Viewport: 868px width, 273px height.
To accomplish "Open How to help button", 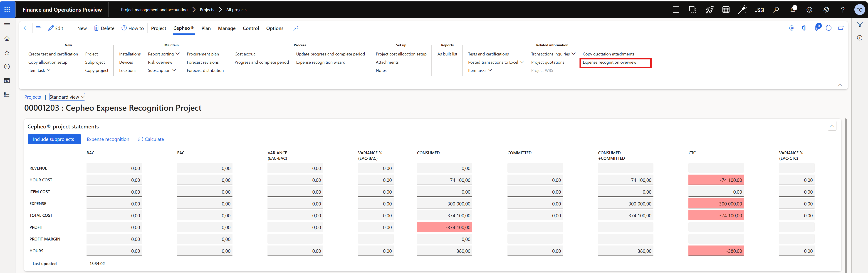I will coord(132,28).
